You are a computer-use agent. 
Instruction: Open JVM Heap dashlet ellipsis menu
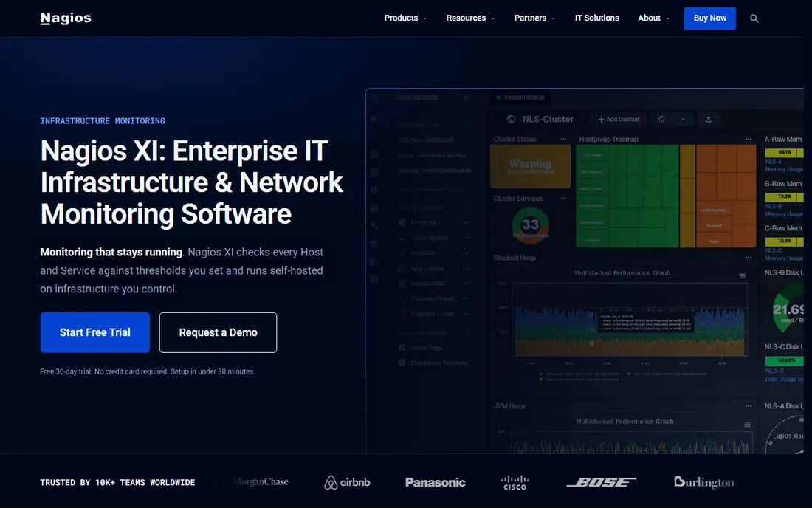click(x=749, y=406)
